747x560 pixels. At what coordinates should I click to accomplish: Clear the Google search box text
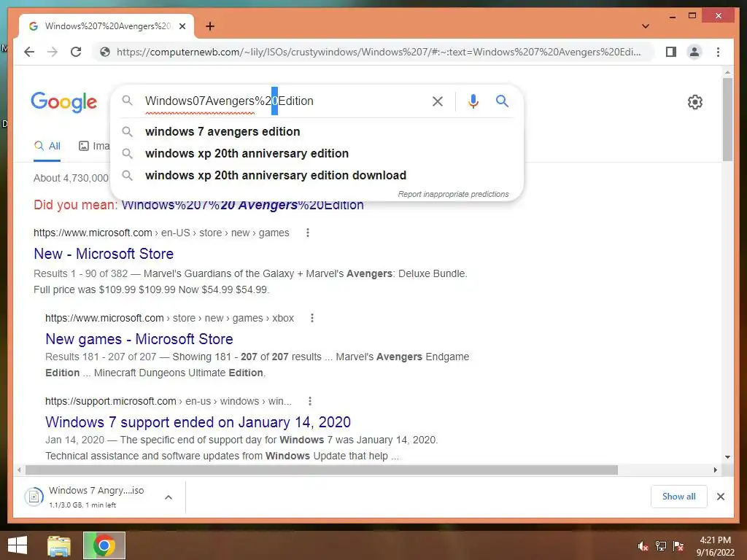click(x=438, y=101)
